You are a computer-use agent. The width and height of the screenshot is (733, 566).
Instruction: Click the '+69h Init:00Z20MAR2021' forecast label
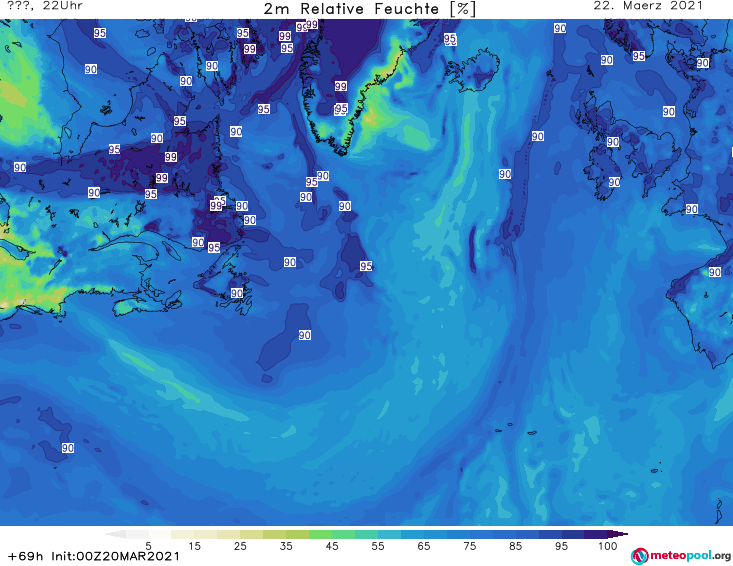94,556
